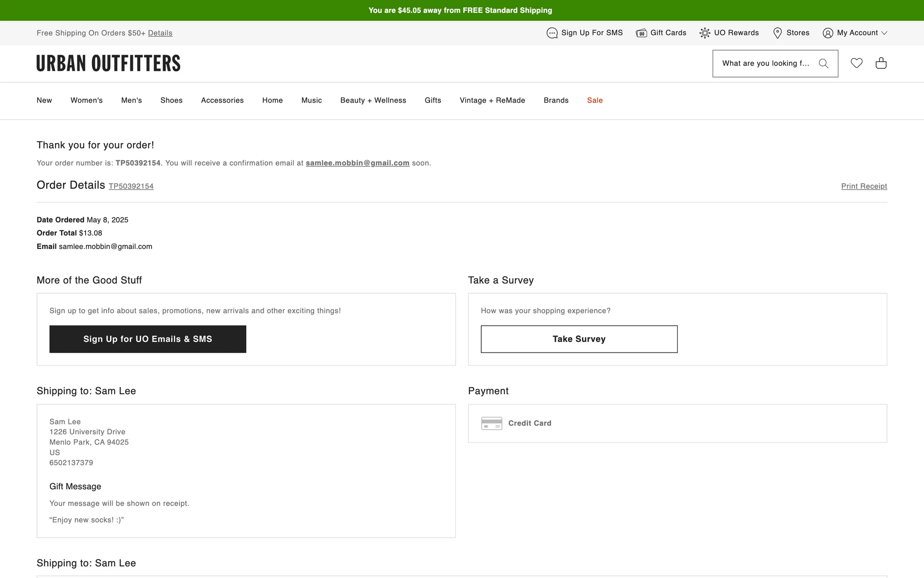Viewport: 924px width, 578px height.
Task: Click the SMS chat bubble icon
Action: [x=552, y=33]
